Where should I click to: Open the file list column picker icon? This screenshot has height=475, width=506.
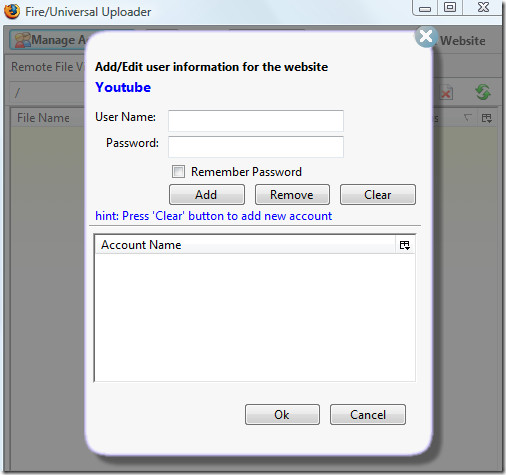(487, 118)
